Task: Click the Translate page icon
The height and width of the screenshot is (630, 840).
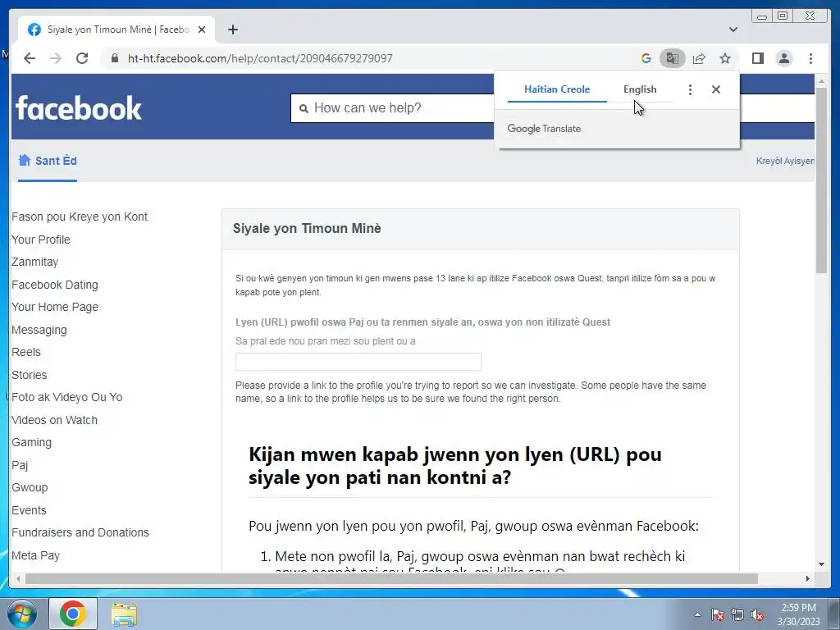Action: coord(673,58)
